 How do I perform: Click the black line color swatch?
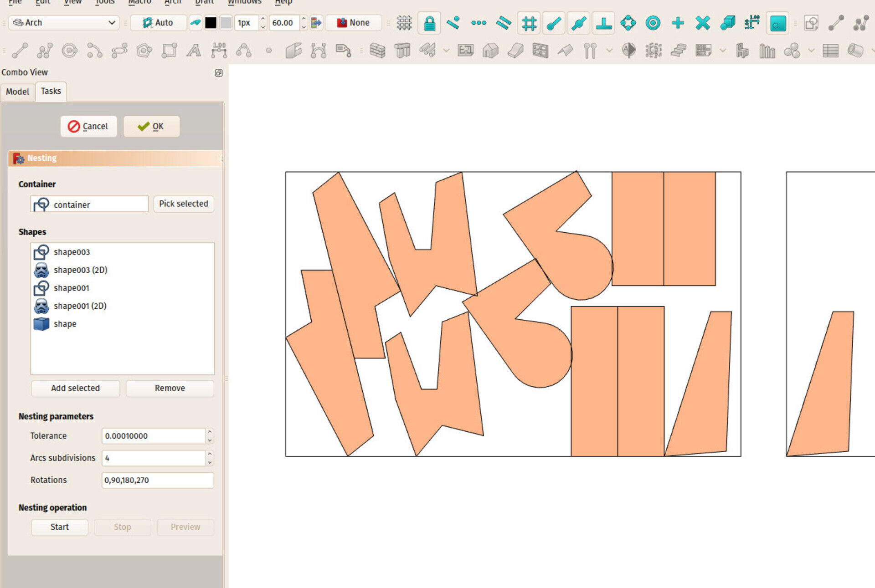pos(211,23)
